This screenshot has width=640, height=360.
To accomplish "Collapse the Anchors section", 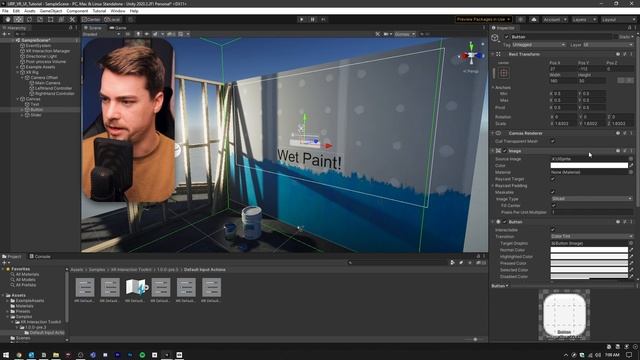I will 493,87.
